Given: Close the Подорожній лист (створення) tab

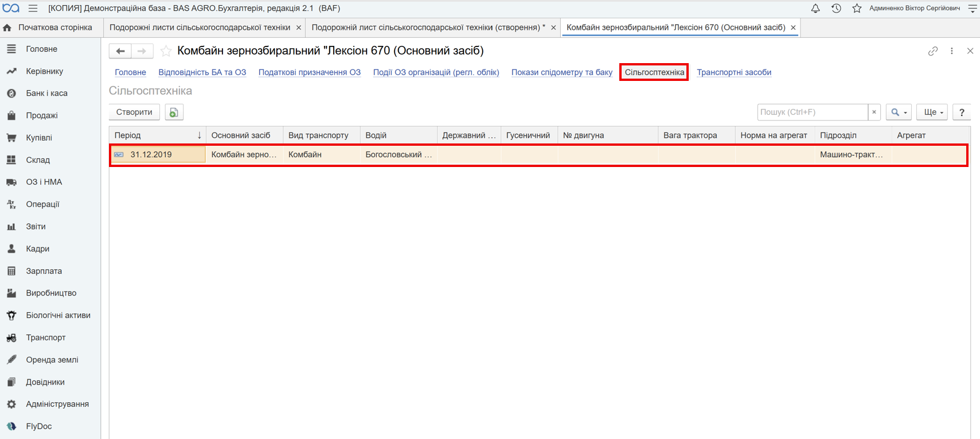Looking at the screenshot, I should 553,28.
